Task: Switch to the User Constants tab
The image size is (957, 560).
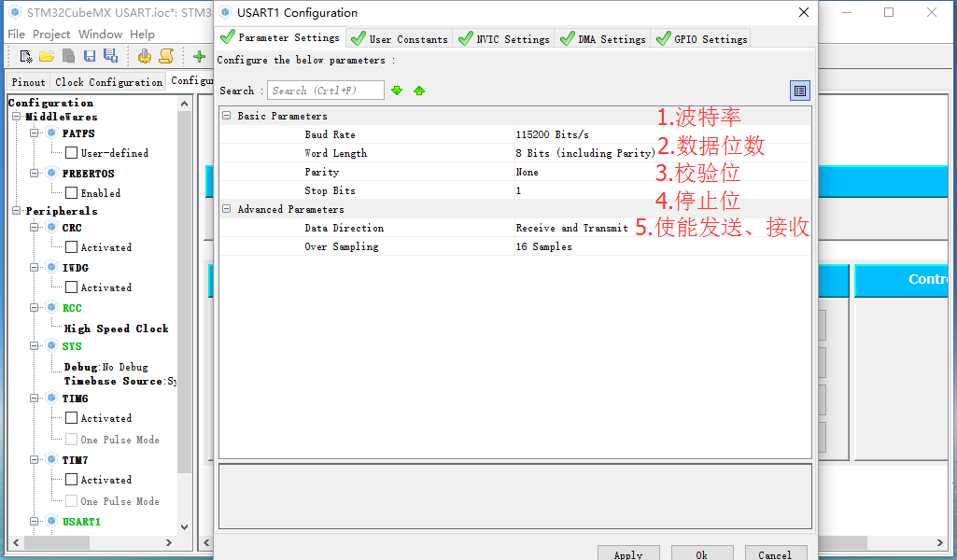Action: [x=400, y=39]
